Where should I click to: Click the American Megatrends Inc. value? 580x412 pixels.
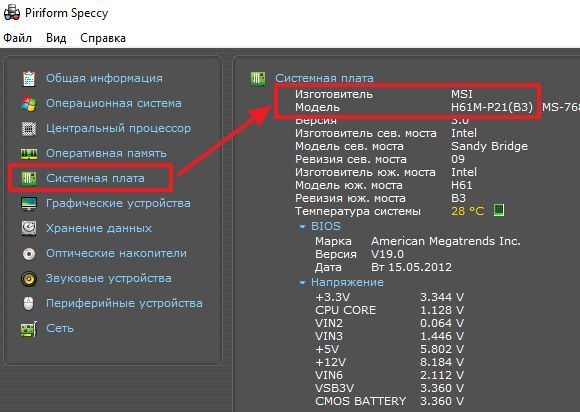[446, 241]
